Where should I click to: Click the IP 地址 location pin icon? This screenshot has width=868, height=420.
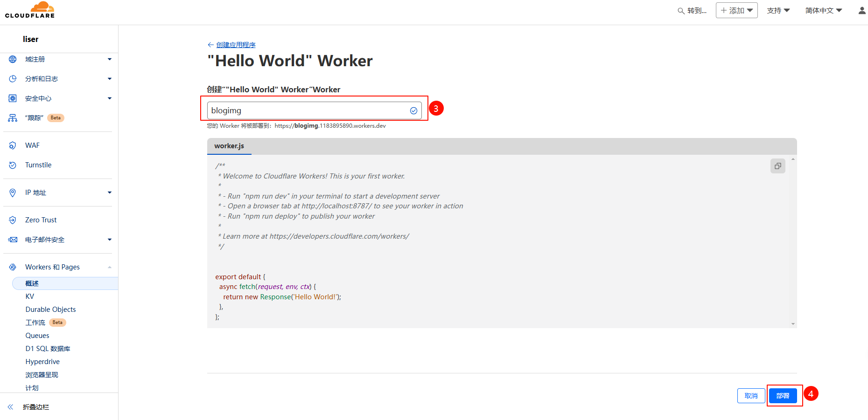pos(13,193)
